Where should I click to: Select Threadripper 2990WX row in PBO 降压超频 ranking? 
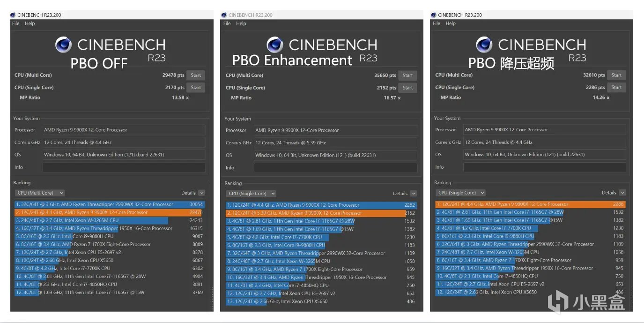[531, 244]
